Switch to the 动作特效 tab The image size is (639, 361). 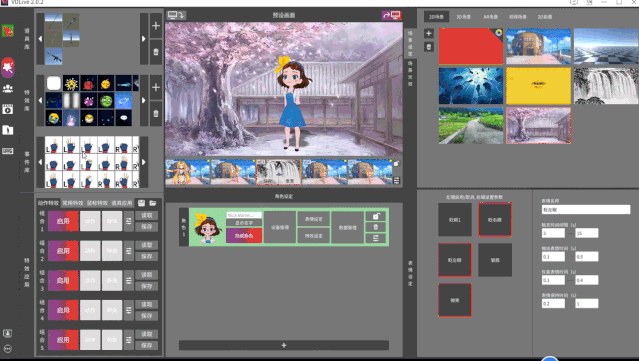pyautogui.click(x=48, y=203)
